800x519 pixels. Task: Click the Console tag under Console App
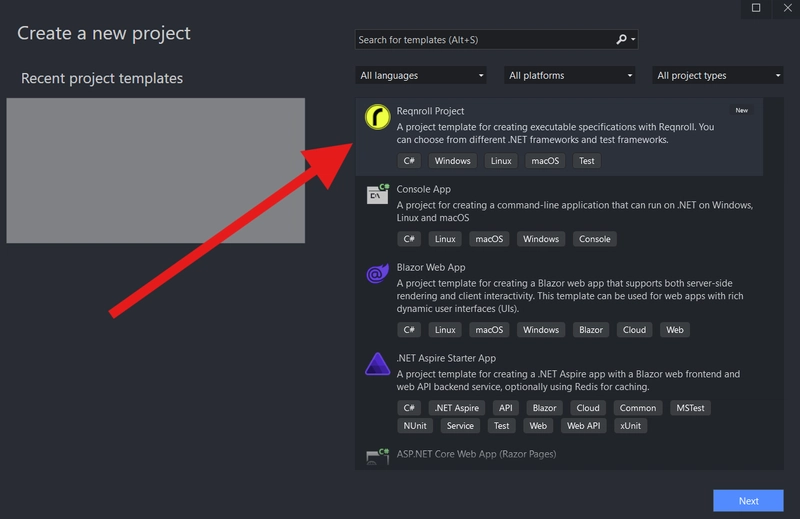594,239
